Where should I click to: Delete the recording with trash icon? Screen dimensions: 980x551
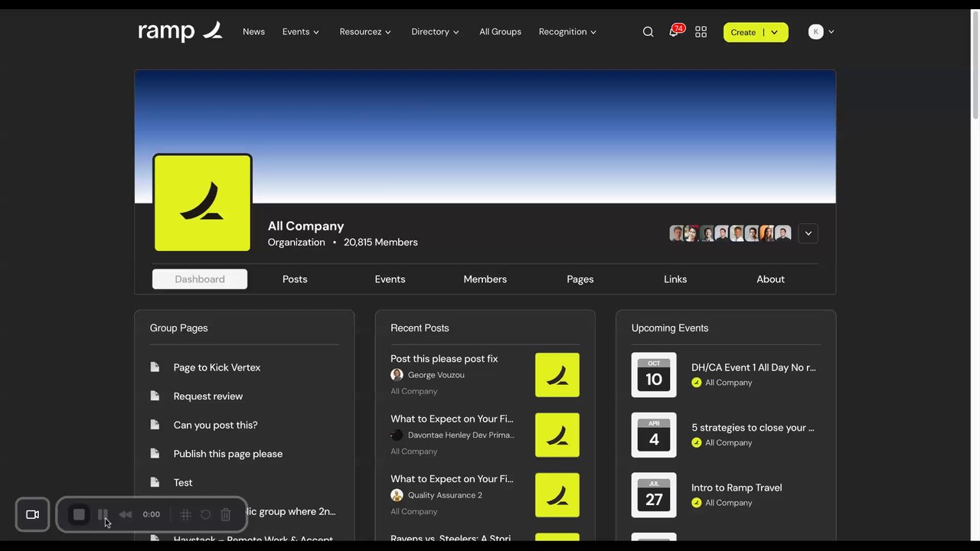coord(226,515)
